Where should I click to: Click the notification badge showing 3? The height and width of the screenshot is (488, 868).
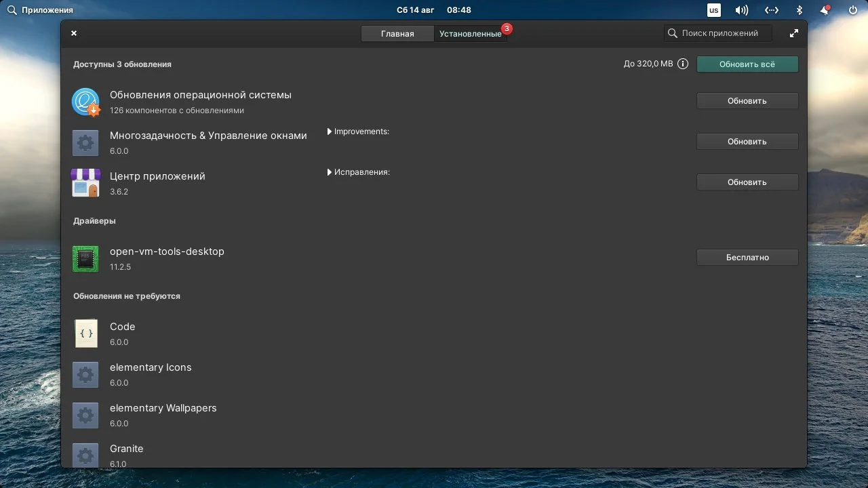(x=505, y=28)
